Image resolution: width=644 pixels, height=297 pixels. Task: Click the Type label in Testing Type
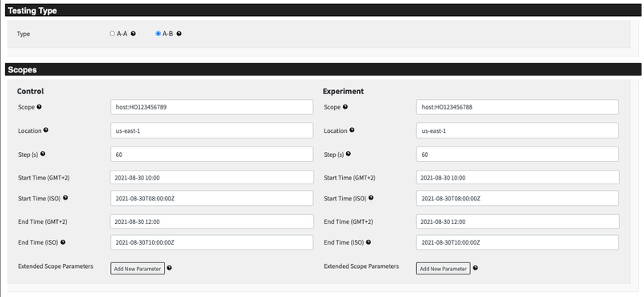[23, 34]
